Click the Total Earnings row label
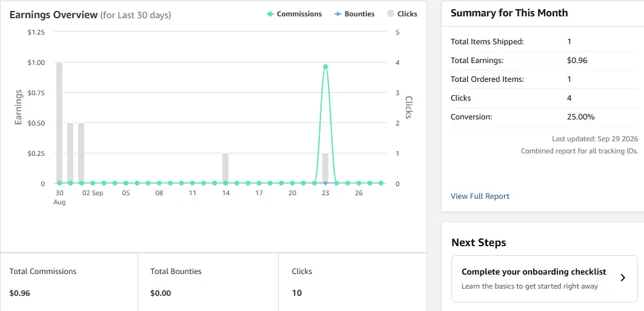Viewport: 644px width, 311px height. (477, 61)
